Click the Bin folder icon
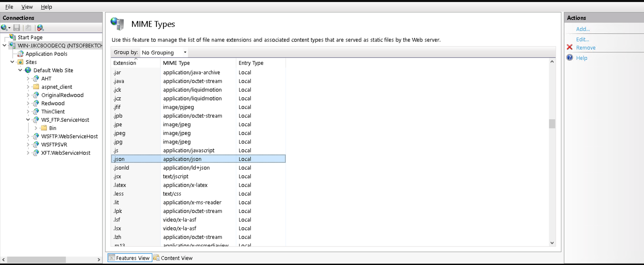Image resolution: width=644 pixels, height=265 pixels. tap(44, 128)
